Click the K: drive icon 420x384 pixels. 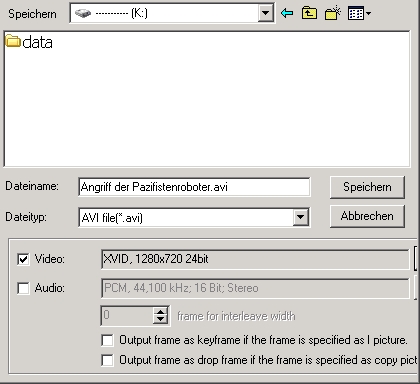click(x=83, y=13)
